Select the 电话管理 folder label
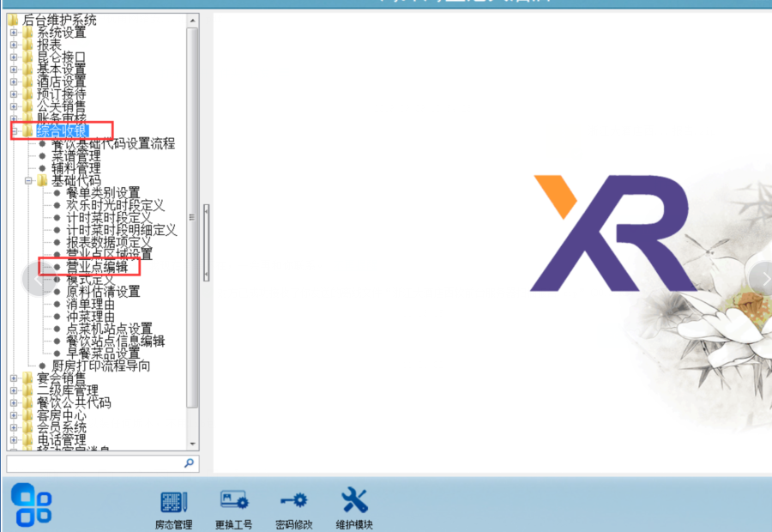The image size is (772, 532). (62, 440)
